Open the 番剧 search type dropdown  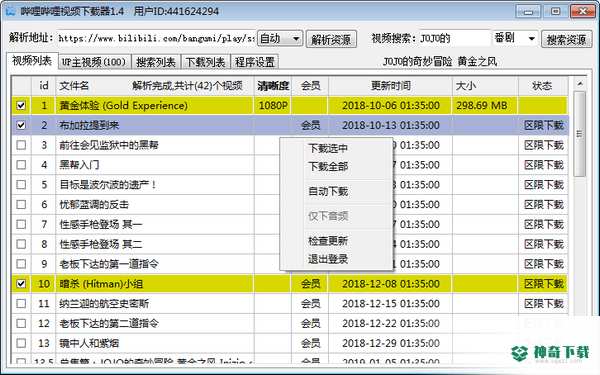coord(515,38)
